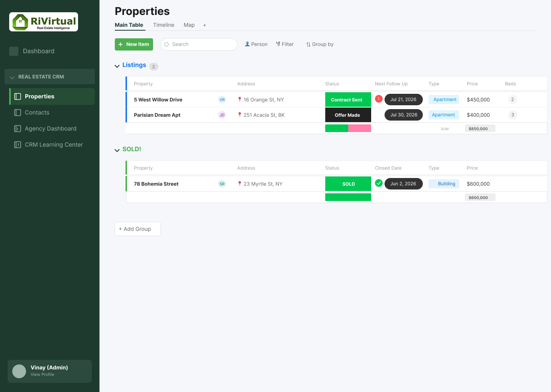Click the RiVirtual logo
Viewport: 551px width, 392px height.
[x=44, y=22]
